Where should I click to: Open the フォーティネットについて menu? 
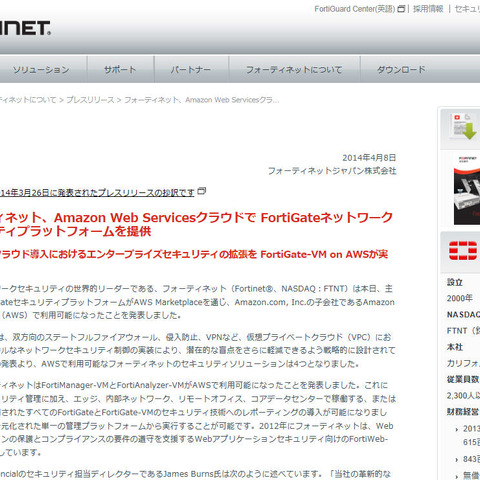(294, 70)
